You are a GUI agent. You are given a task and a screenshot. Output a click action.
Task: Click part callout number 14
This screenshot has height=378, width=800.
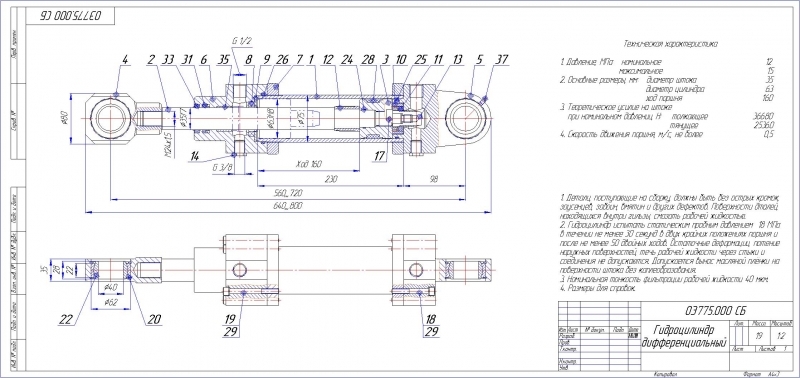194,156
